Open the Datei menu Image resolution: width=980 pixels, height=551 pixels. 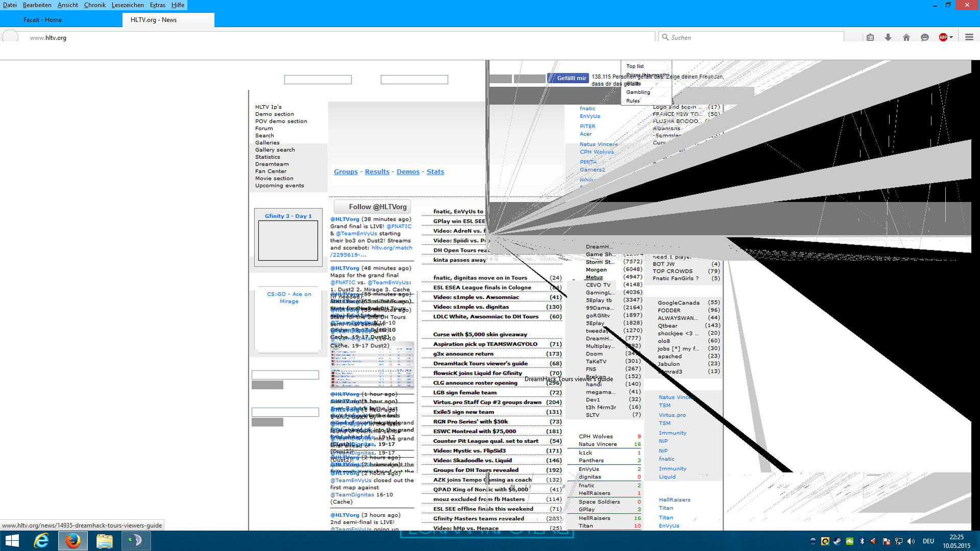10,5
